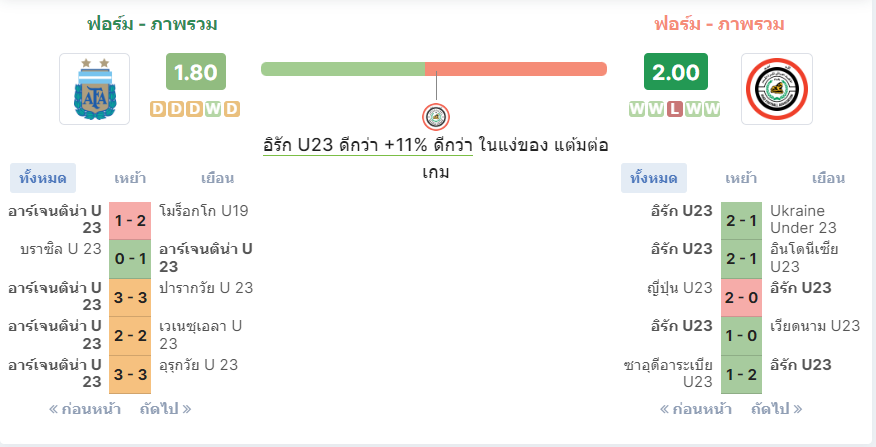This screenshot has width=876, height=447.
Task: Click the red L form badge for Iraq
Action: tap(675, 109)
